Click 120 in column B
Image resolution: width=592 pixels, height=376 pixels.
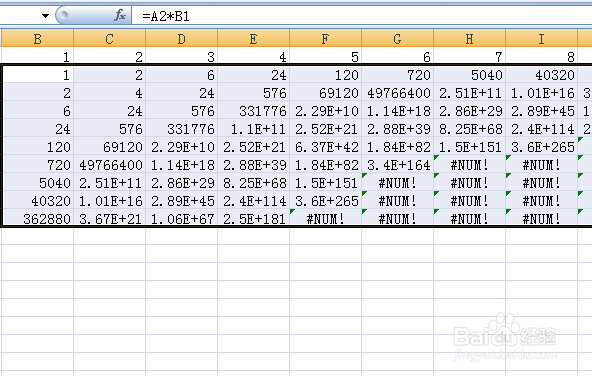click(37, 147)
